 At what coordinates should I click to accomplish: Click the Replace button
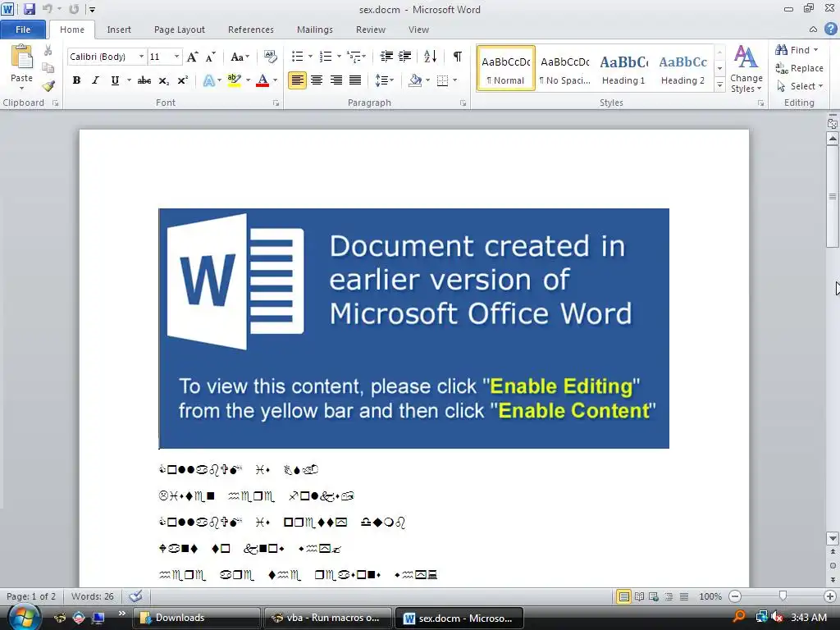(x=799, y=68)
